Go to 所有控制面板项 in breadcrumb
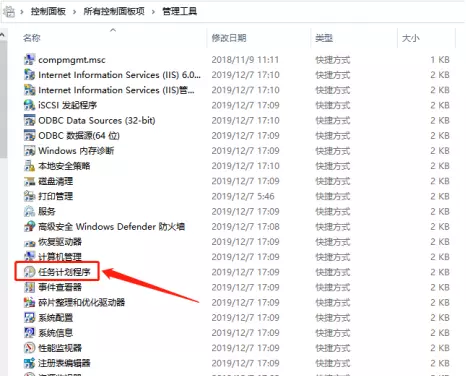The width and height of the screenshot is (466, 376). pos(114,12)
